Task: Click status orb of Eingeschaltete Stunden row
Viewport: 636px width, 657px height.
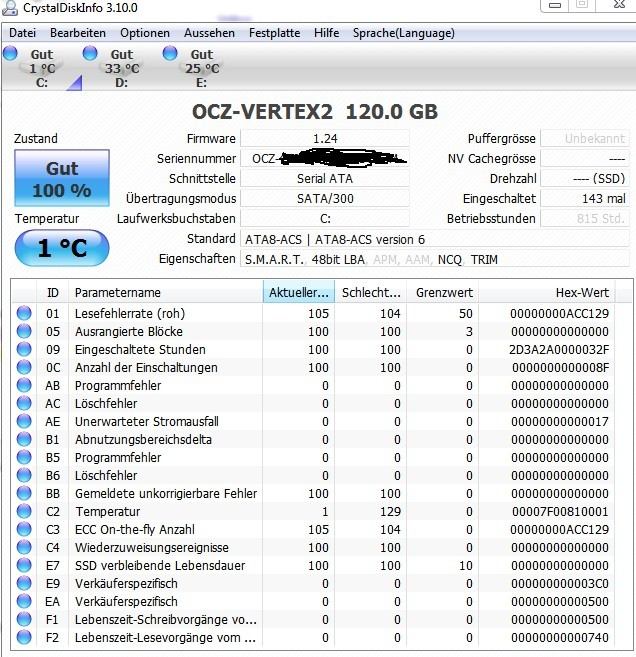Action: point(24,349)
